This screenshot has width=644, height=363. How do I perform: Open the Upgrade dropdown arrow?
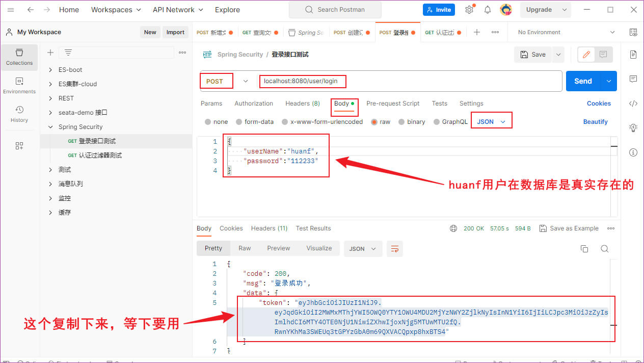(564, 10)
